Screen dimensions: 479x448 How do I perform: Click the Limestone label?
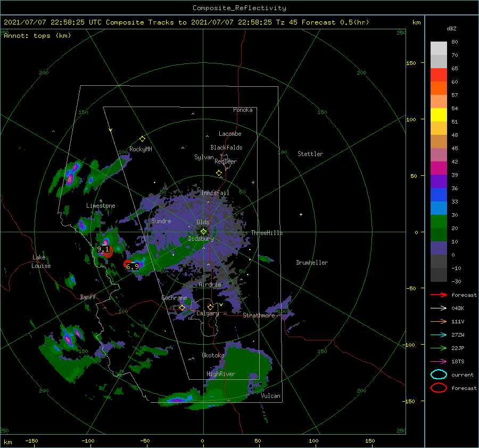[101, 206]
